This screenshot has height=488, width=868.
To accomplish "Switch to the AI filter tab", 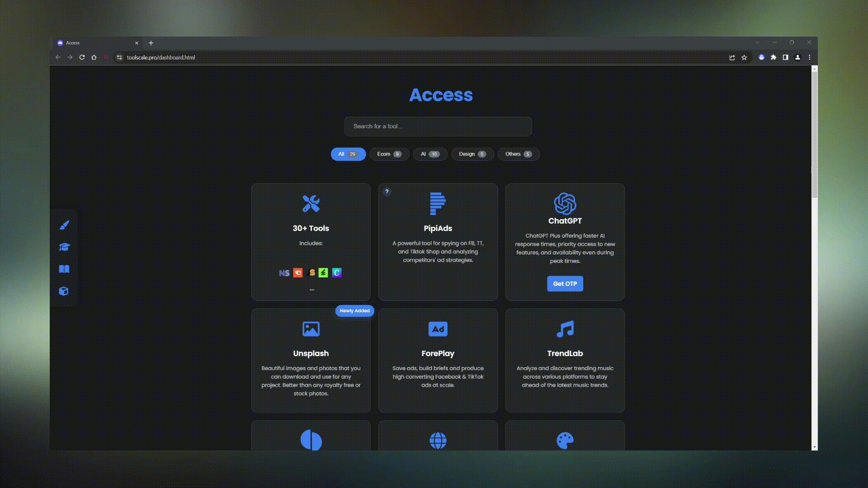I will tap(429, 154).
